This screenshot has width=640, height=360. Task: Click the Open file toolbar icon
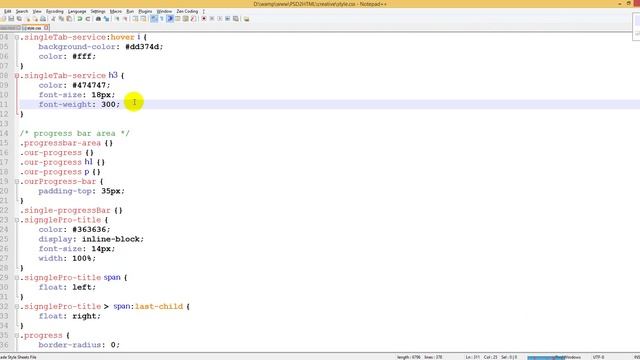3,19
